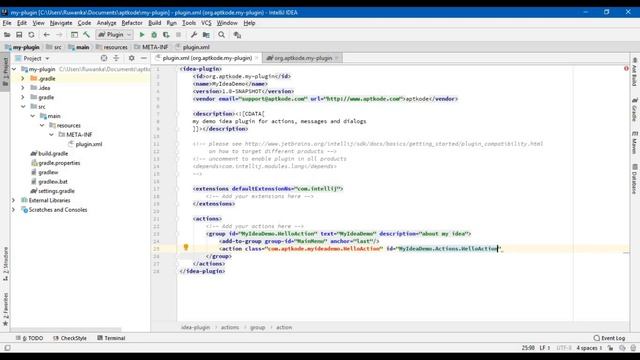Screen dimensions: 640x360
Task: Collapse the META-INF folder
Action: [51, 135]
